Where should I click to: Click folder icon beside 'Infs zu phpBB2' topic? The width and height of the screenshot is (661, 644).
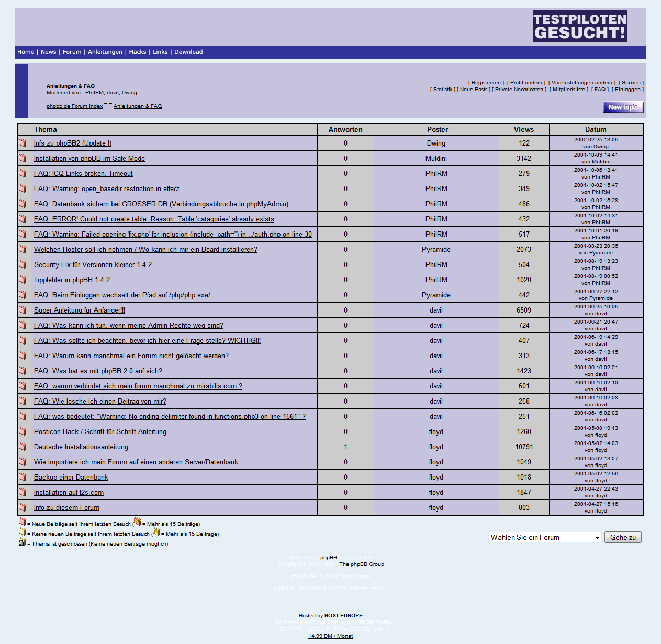coord(23,143)
